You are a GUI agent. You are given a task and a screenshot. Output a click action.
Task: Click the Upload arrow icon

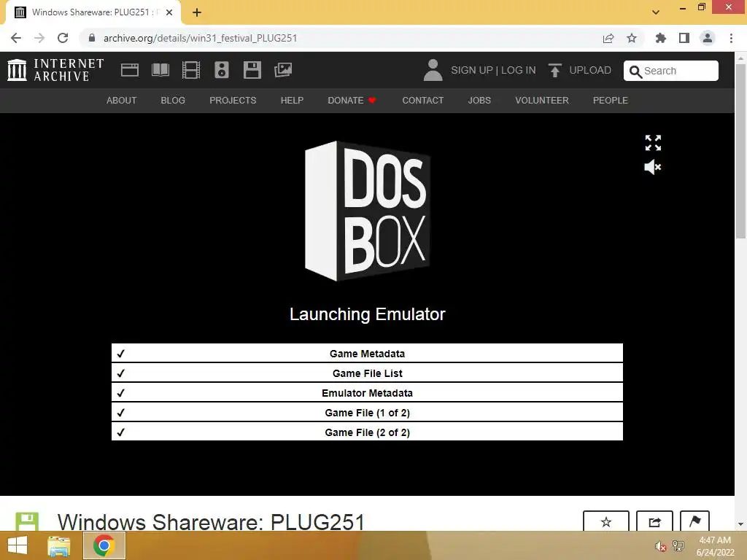click(x=554, y=70)
